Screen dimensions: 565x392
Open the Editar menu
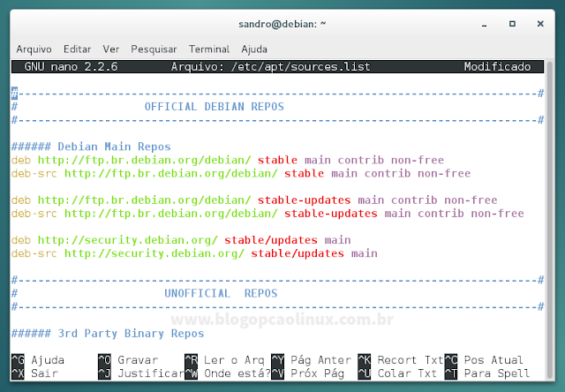[x=77, y=49]
